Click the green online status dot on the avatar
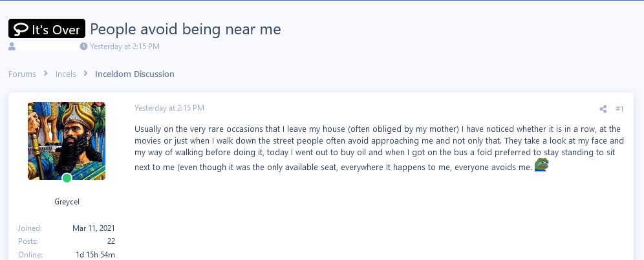 point(67,178)
